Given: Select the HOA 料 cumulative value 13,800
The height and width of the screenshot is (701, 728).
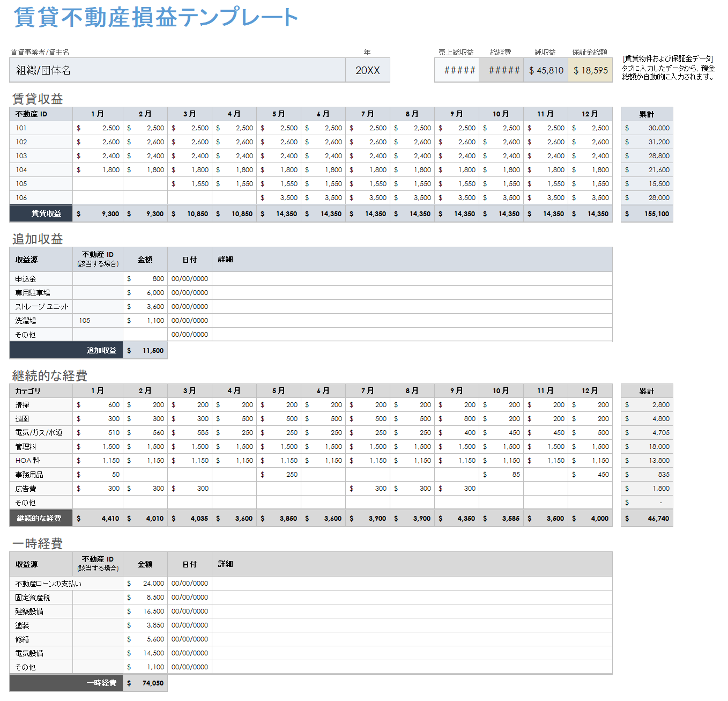Looking at the screenshot, I should [x=647, y=461].
